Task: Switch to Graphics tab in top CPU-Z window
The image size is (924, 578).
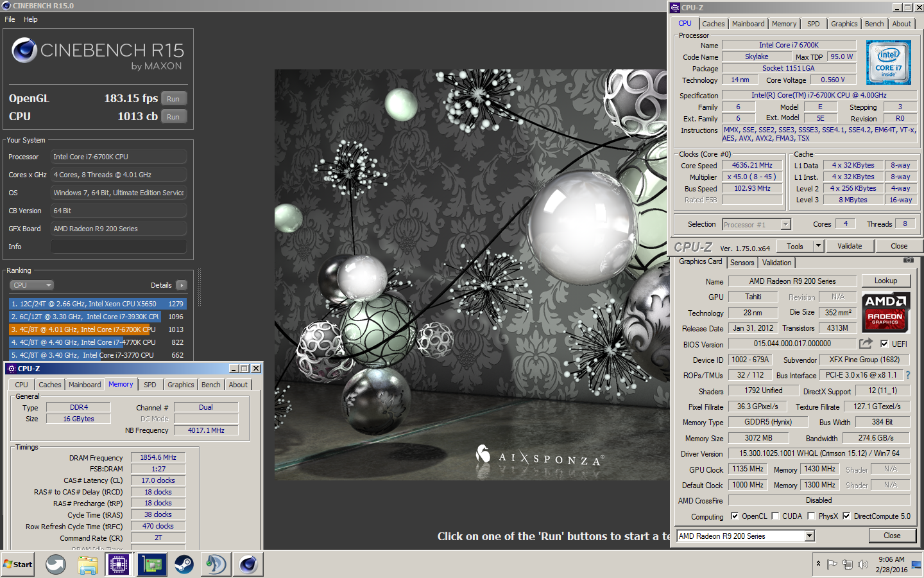Action: [844, 24]
